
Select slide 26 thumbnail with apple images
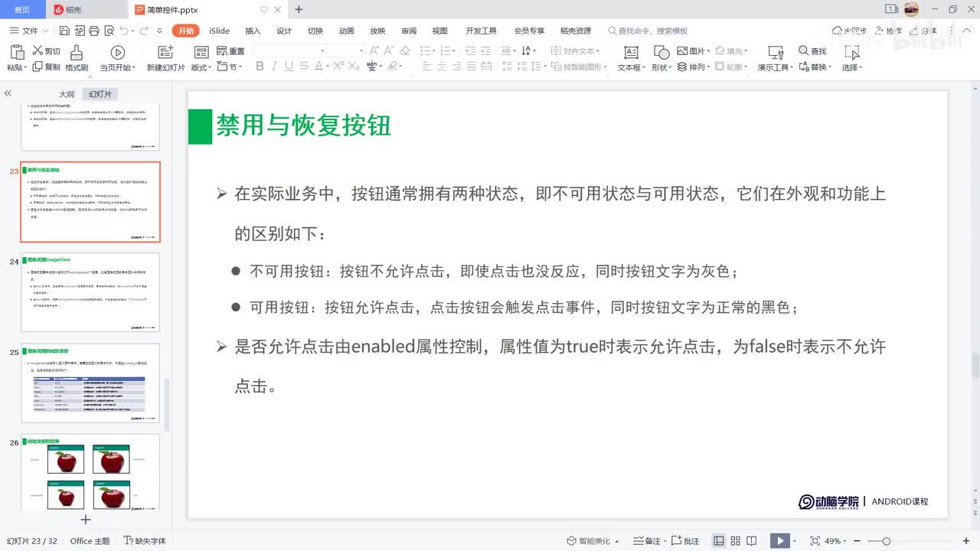coord(90,473)
